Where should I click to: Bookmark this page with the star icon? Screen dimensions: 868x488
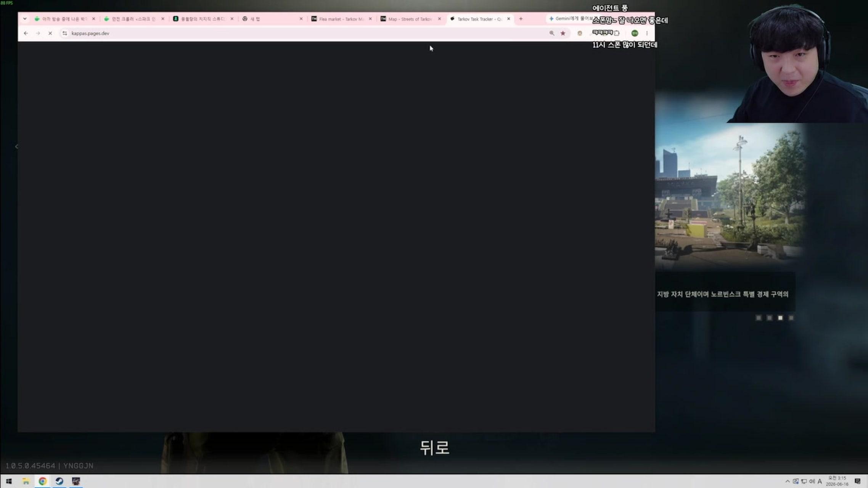point(563,33)
